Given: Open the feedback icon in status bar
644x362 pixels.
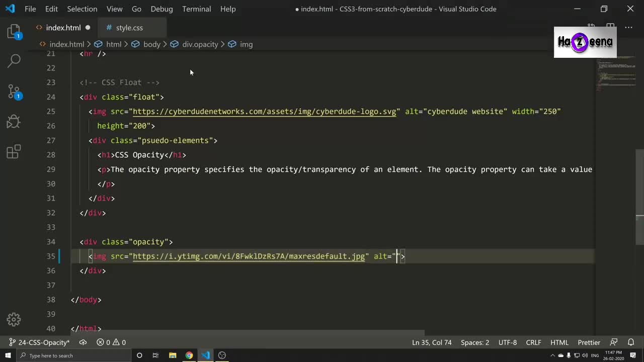Looking at the screenshot, I should coord(613,342).
